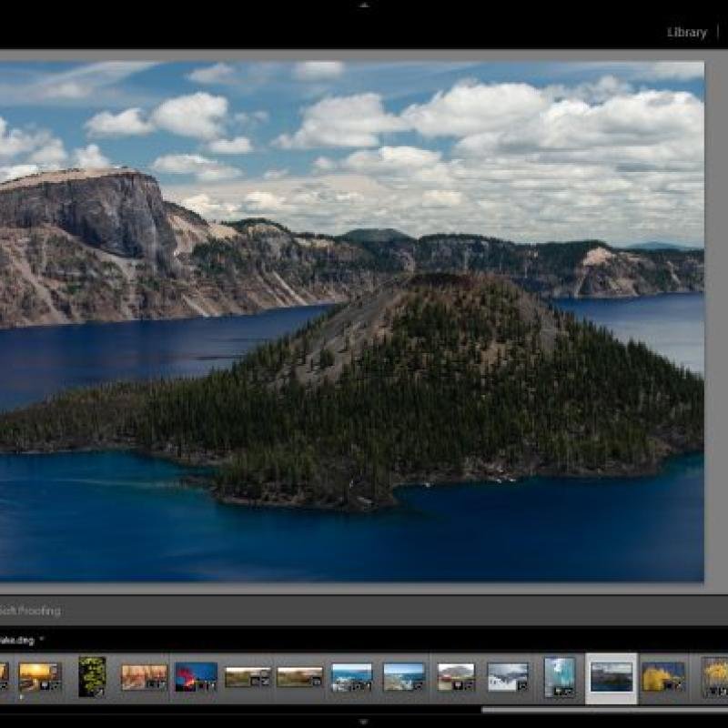Select the red leaf on blue thumbnail
Screen dimensions: 728x728
coord(196,677)
